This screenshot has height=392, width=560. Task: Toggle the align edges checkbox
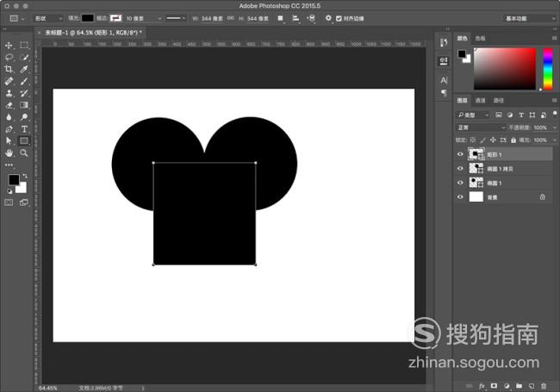(x=339, y=18)
